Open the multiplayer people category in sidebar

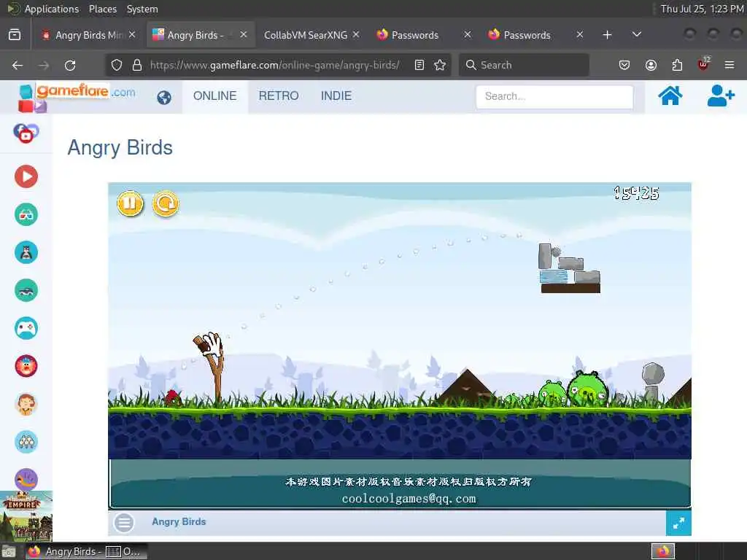pyautogui.click(x=26, y=442)
